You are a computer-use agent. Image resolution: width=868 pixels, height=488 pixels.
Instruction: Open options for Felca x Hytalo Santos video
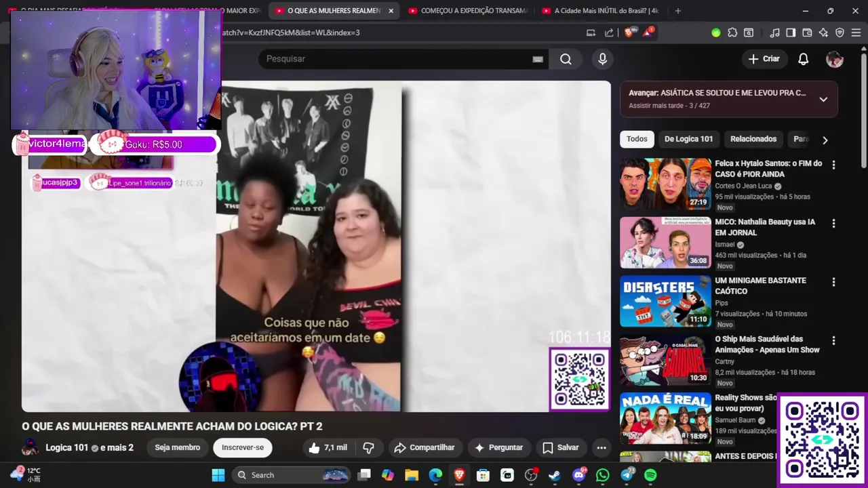pyautogui.click(x=833, y=165)
